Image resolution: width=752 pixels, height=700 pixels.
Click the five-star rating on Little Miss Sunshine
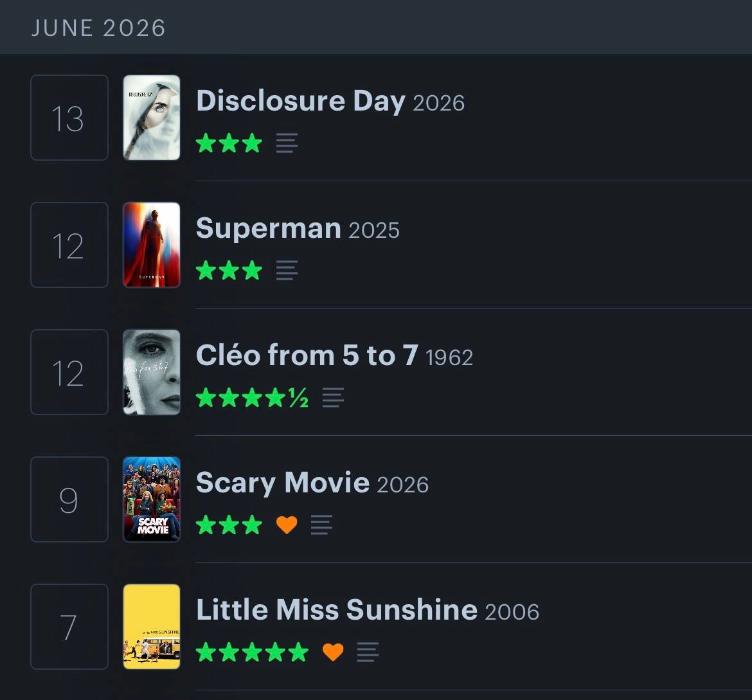[252, 652]
